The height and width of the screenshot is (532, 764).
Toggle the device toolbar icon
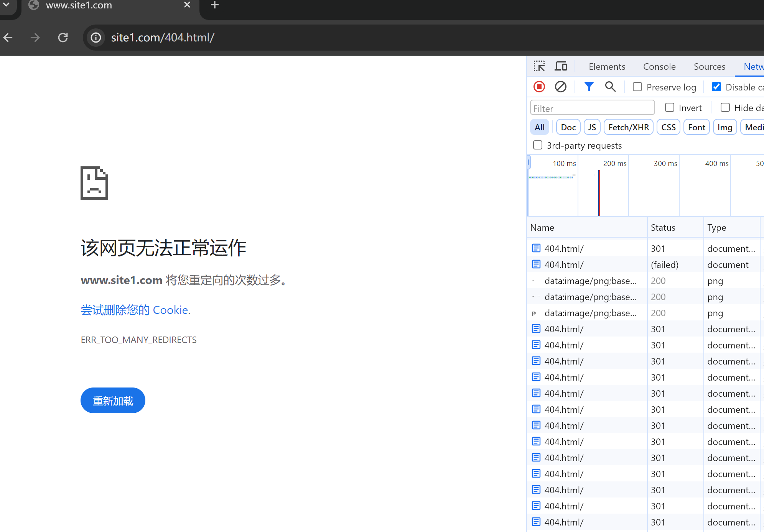[561, 66]
